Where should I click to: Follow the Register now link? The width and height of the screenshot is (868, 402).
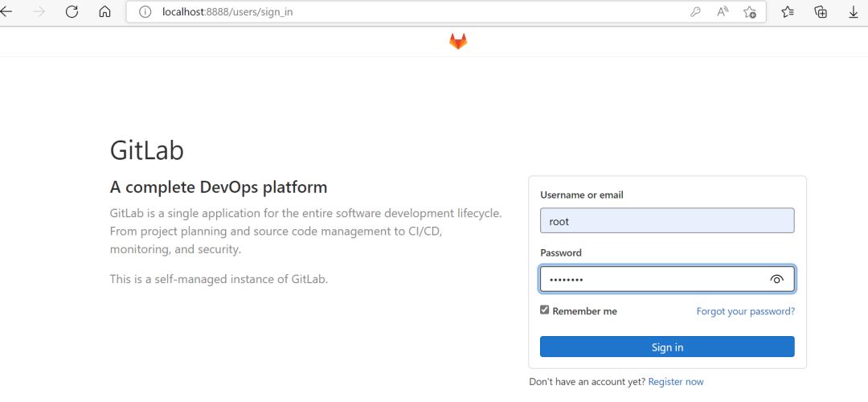coord(676,382)
